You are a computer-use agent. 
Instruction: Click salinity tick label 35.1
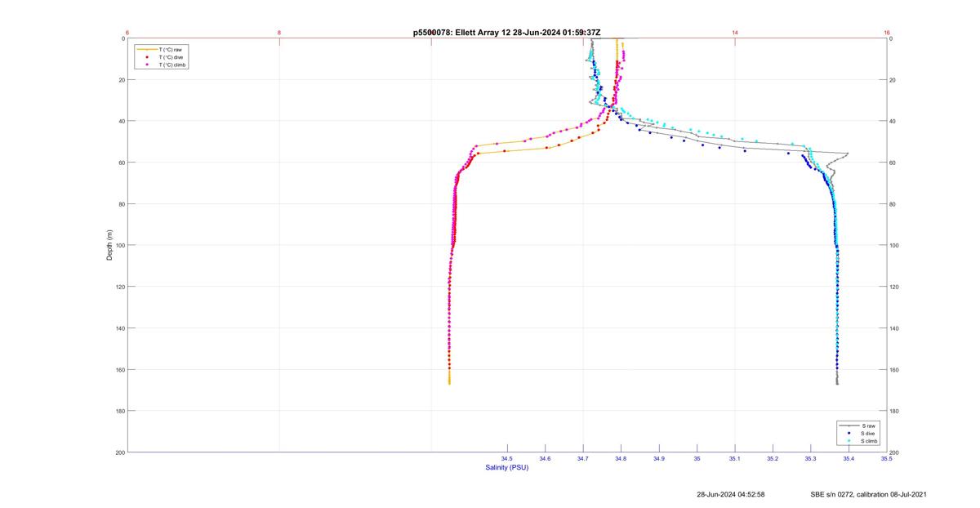[734, 459]
